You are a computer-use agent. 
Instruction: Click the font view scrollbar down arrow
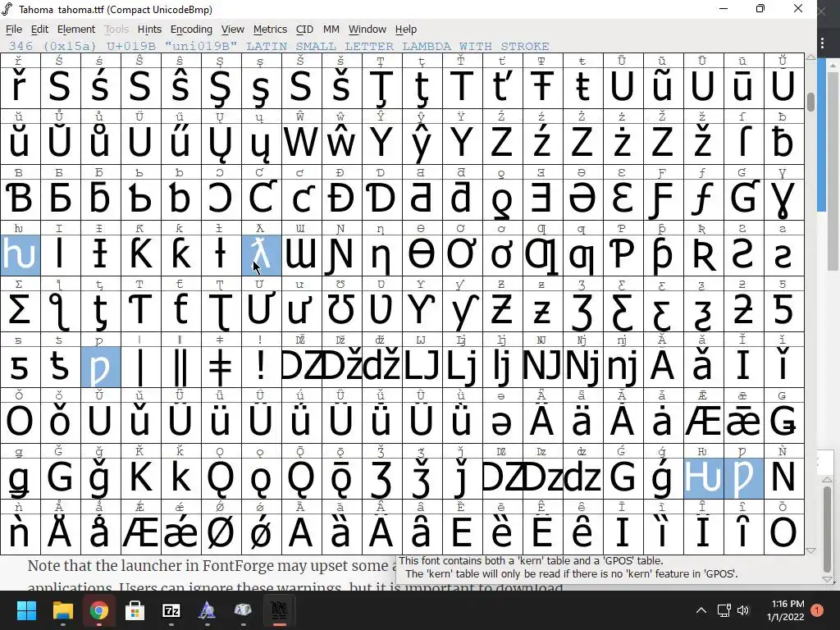click(810, 550)
